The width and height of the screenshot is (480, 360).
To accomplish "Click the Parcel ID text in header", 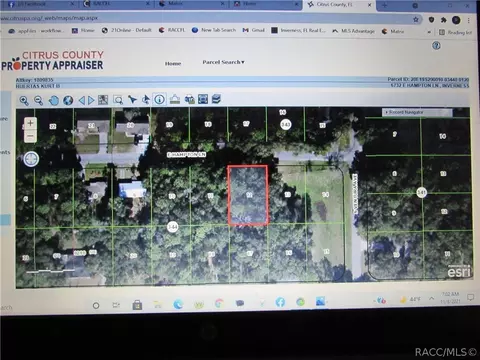I will [428, 79].
